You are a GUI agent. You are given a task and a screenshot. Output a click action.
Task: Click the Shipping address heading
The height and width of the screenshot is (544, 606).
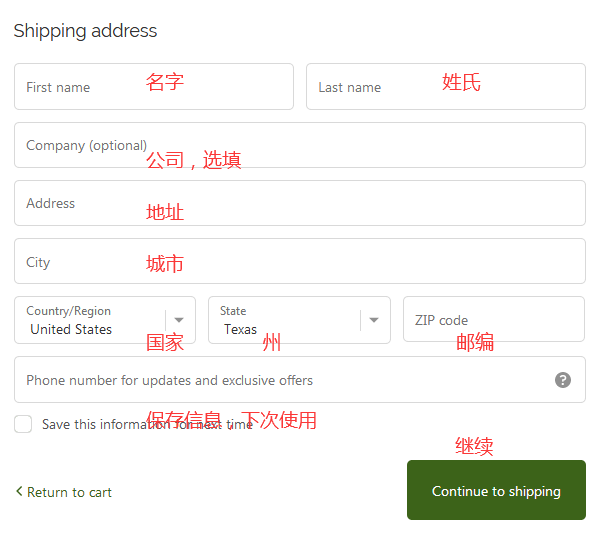[85, 31]
